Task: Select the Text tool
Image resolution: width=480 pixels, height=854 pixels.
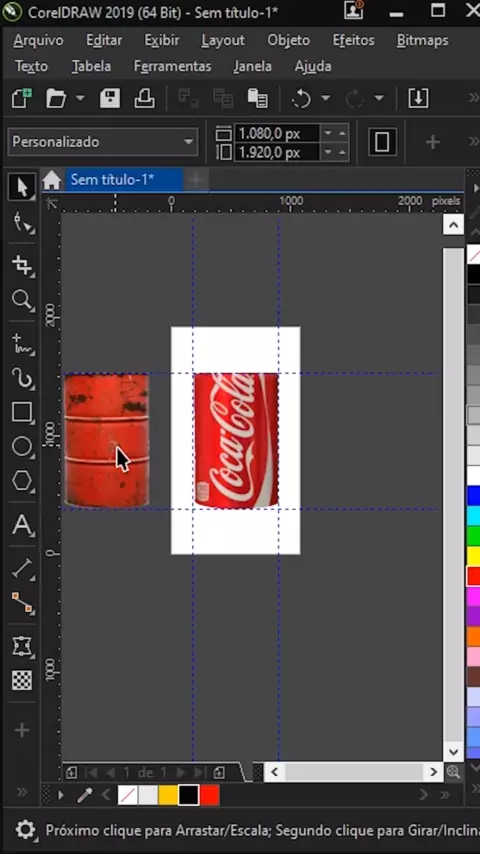Action: [22, 525]
